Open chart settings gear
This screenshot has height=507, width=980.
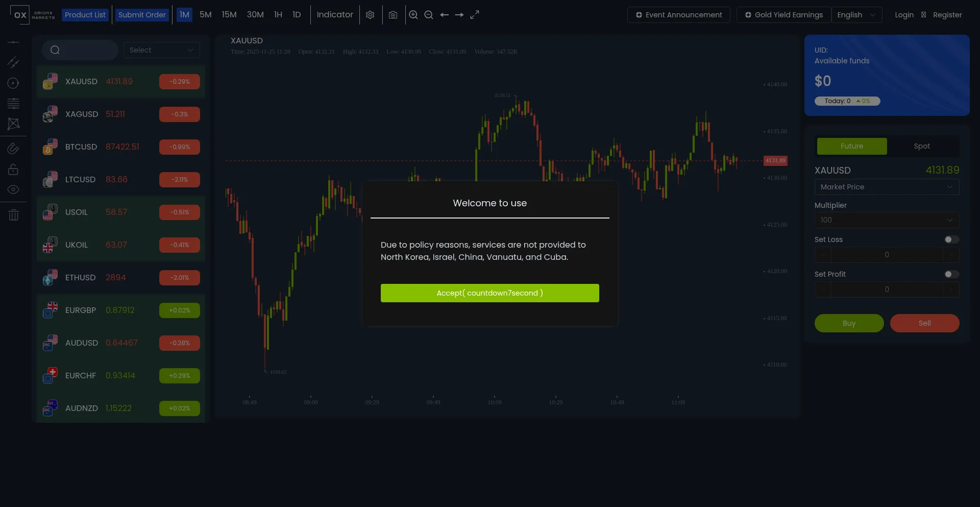pos(370,15)
